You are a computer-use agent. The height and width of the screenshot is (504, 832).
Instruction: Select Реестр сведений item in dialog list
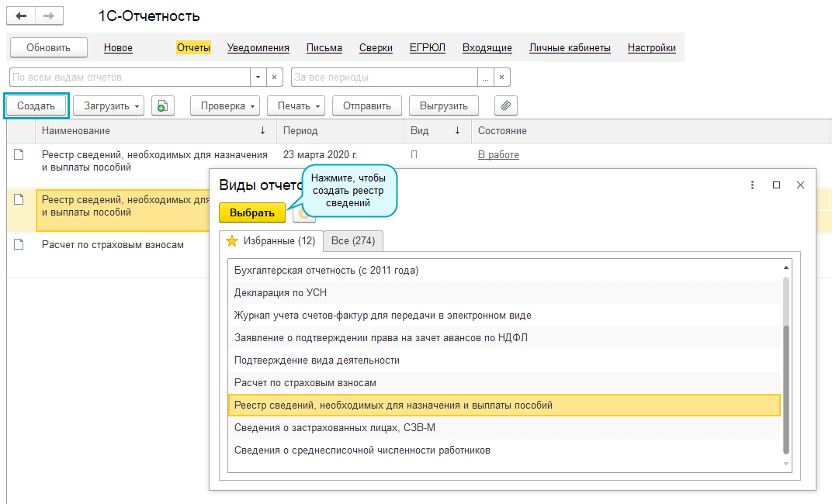click(x=504, y=406)
